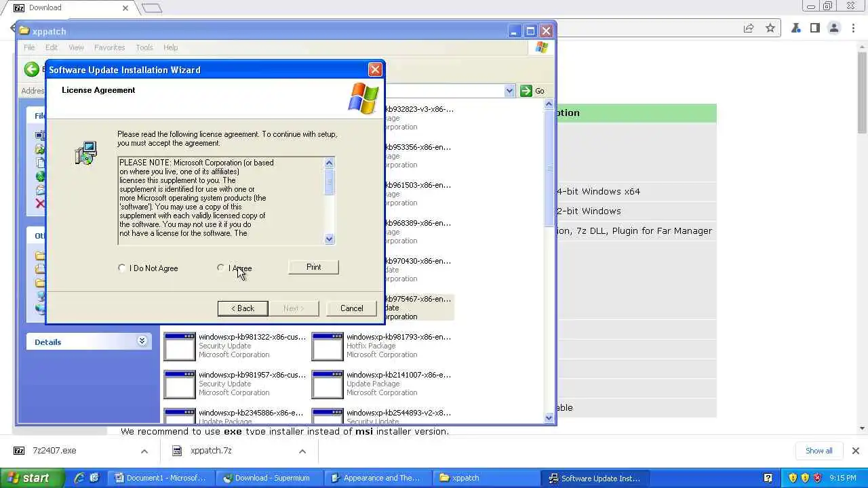
Task: Click the xppatch file list scroll-down arrow
Action: click(x=549, y=418)
